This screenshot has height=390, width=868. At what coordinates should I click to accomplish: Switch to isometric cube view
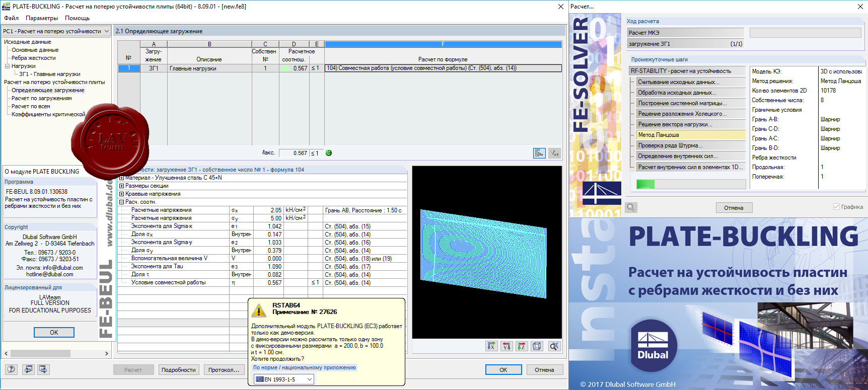(537, 346)
